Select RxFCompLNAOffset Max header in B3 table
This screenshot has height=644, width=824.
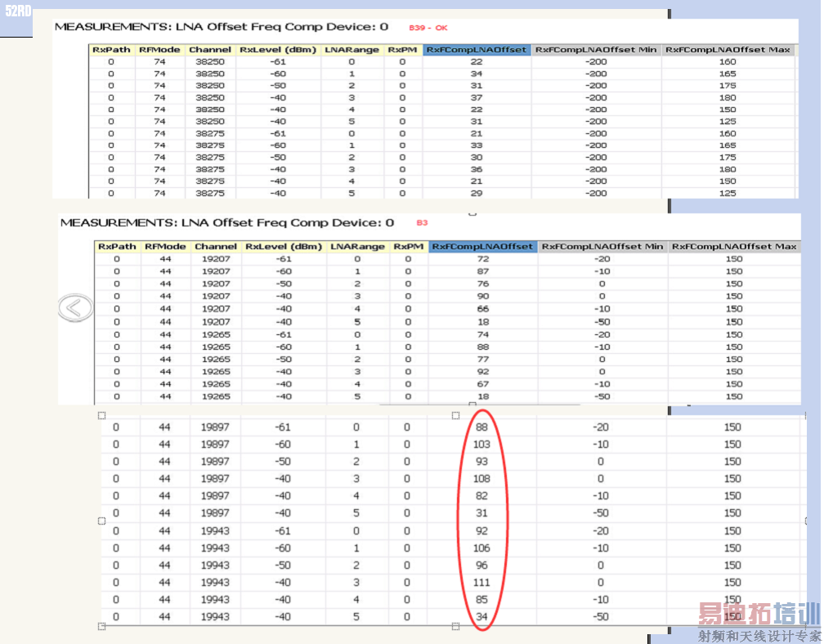(x=733, y=246)
